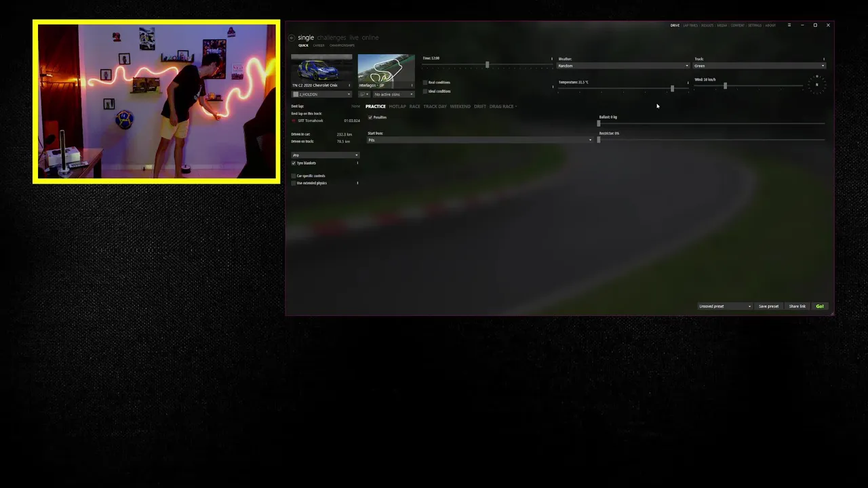The width and height of the screenshot is (868, 488).
Task: Click the Share link button
Action: [797, 306]
